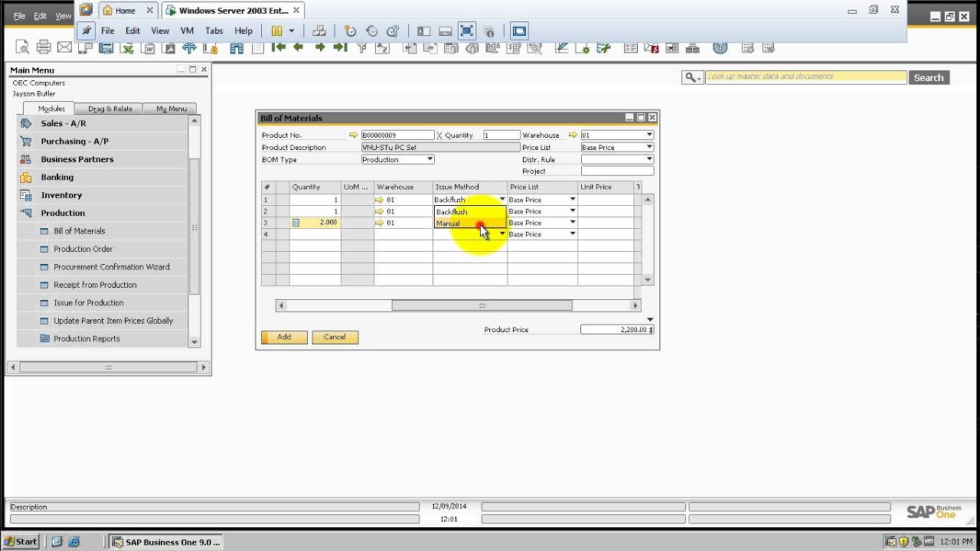The height and width of the screenshot is (551, 980).
Task: Open VMware VM menu
Action: 187,31
